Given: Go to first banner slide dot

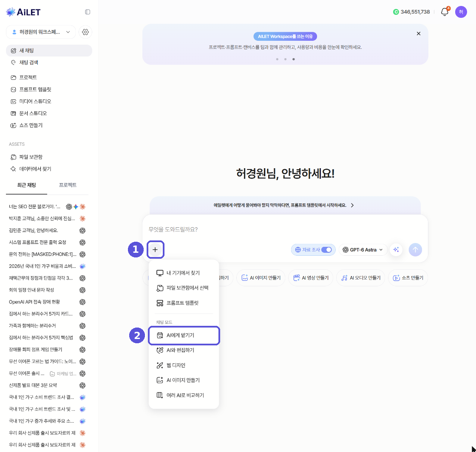Looking at the screenshot, I should pos(277,59).
